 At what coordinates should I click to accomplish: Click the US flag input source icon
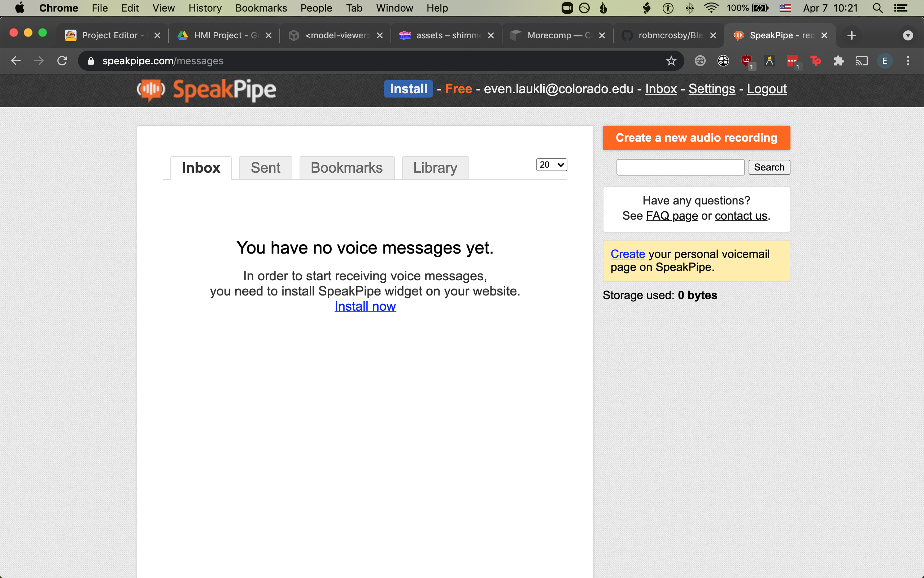coord(785,8)
